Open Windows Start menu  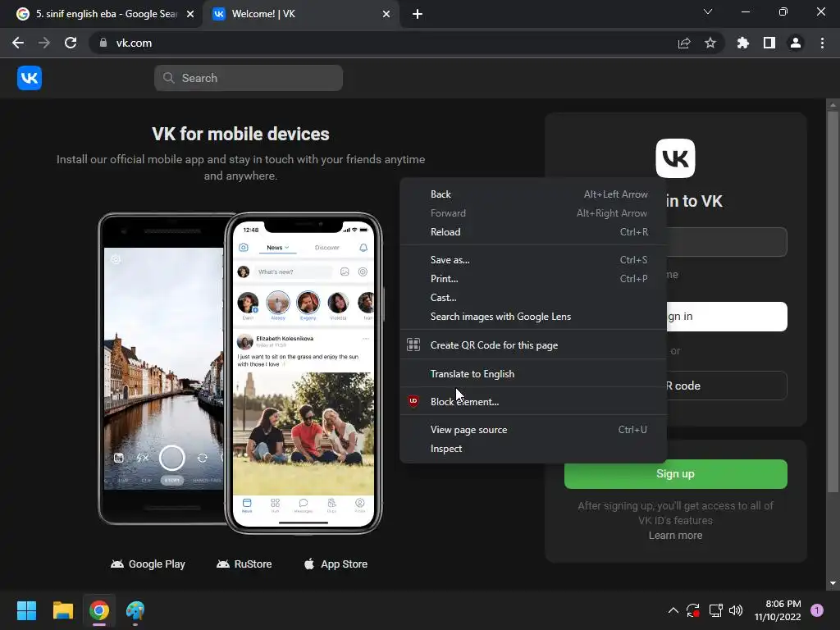point(27,610)
